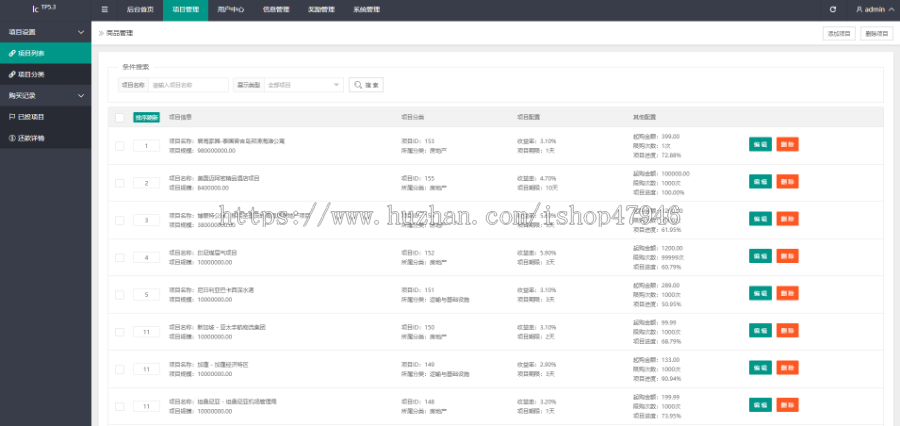
Task: Edit project ID 148 with 编辑
Action: 761,405
